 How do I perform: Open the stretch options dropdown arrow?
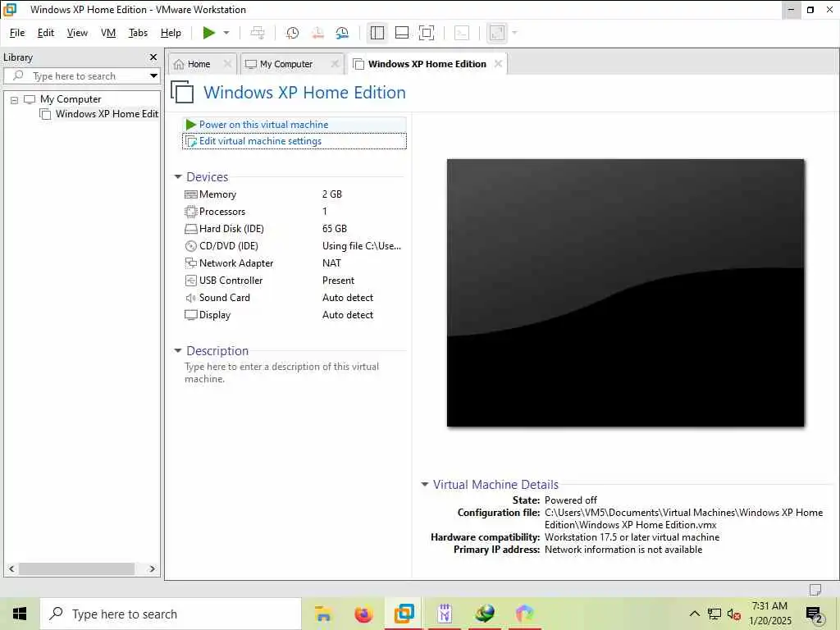point(514,33)
